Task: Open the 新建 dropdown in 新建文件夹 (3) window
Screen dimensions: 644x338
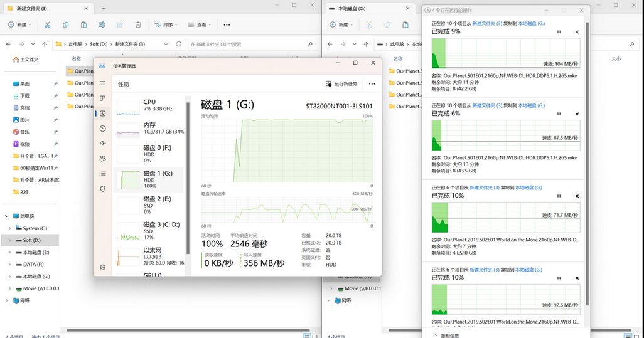Action: [x=18, y=24]
